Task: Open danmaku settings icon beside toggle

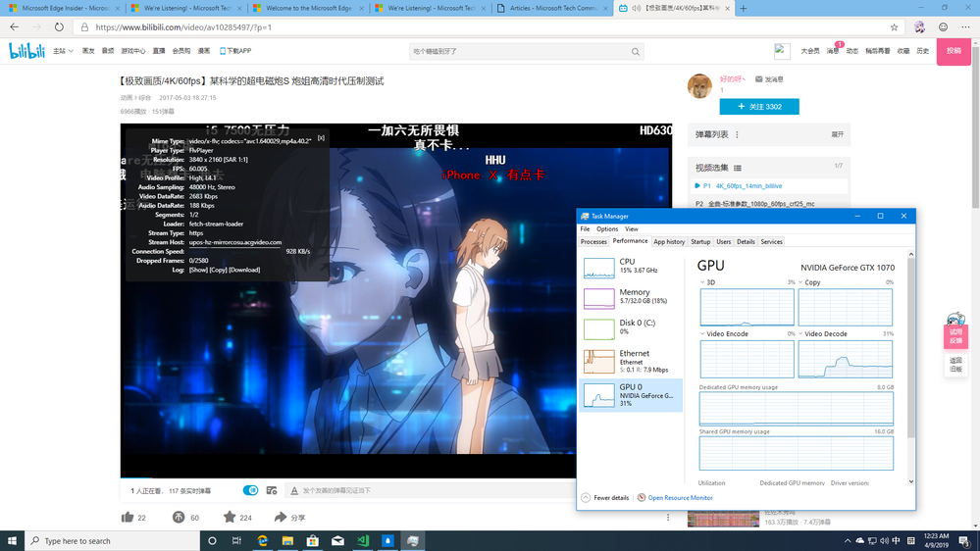Action: pyautogui.click(x=272, y=490)
